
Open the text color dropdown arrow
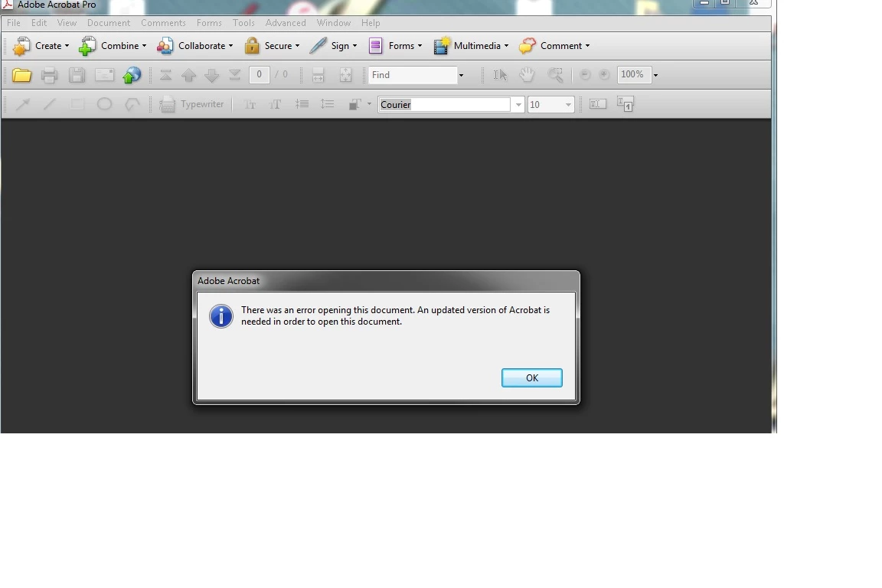coord(369,104)
